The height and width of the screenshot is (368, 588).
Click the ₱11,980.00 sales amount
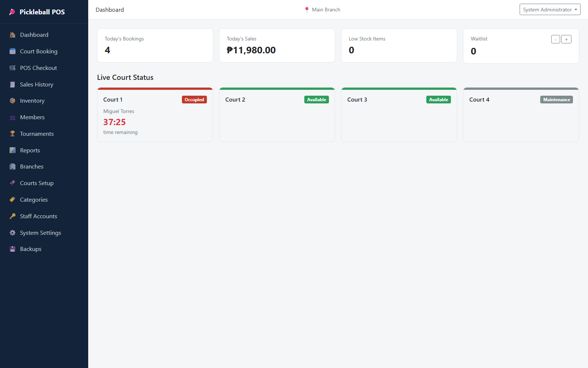click(251, 50)
